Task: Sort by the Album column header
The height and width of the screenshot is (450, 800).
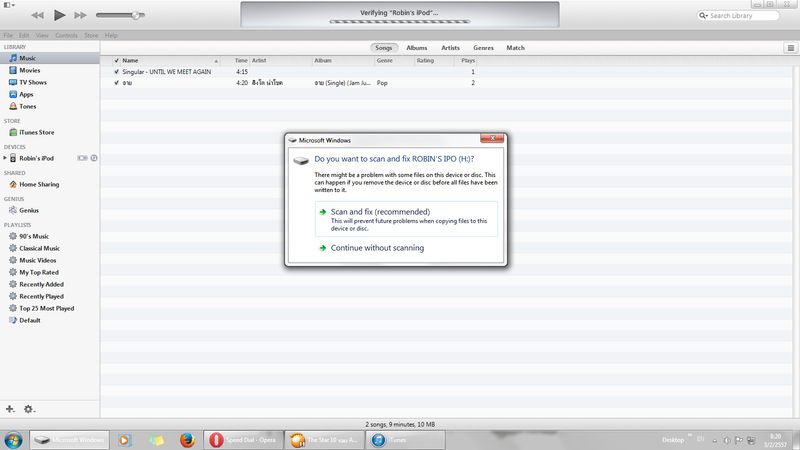Action: [x=343, y=60]
